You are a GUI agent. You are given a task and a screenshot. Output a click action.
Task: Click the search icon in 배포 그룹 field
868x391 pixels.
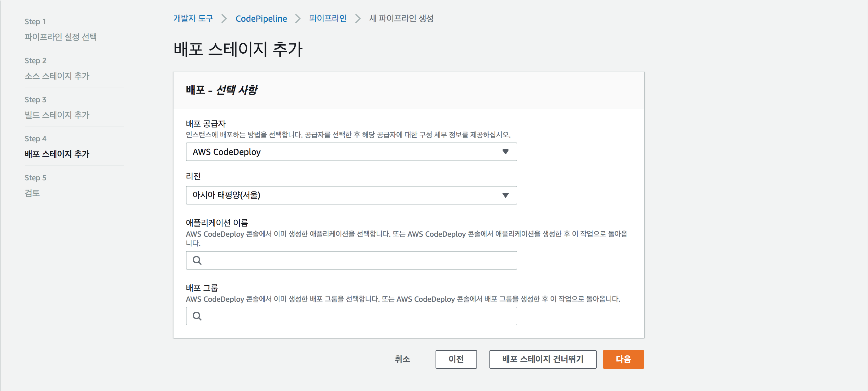pos(197,316)
